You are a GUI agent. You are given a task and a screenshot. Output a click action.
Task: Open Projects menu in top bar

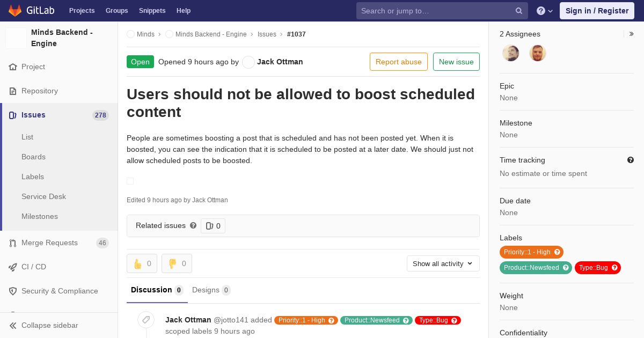coord(82,11)
